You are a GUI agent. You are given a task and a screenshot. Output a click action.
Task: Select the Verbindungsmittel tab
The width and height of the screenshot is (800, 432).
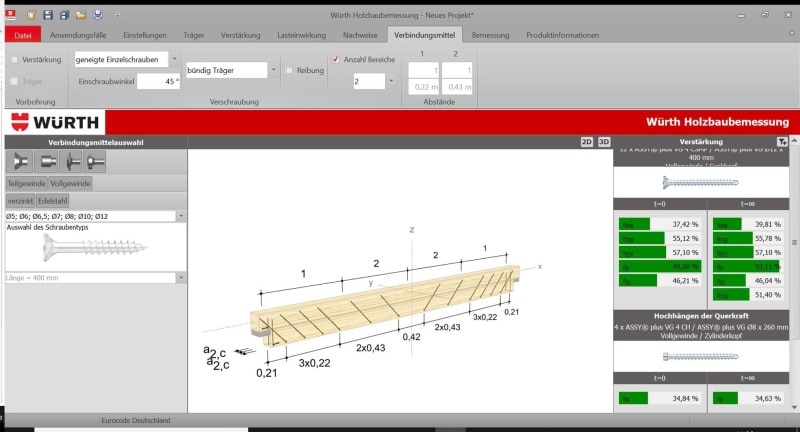[424, 35]
